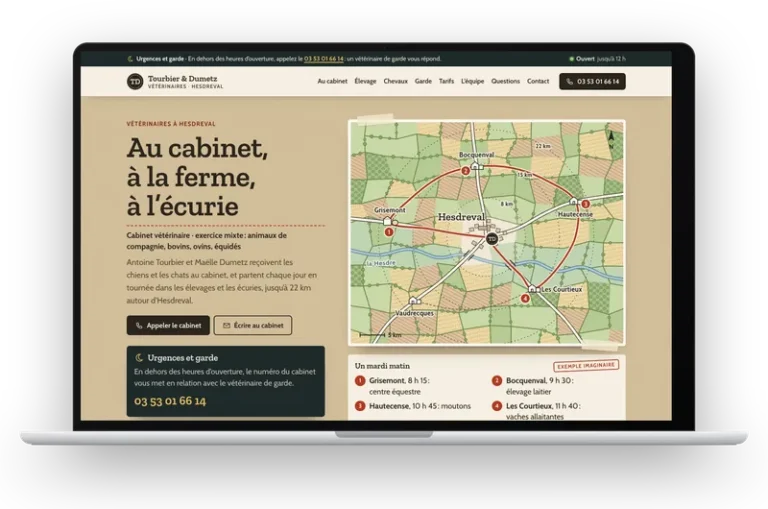Click Tourbier & Dumetz site title
768x509 pixels.
click(x=182, y=78)
